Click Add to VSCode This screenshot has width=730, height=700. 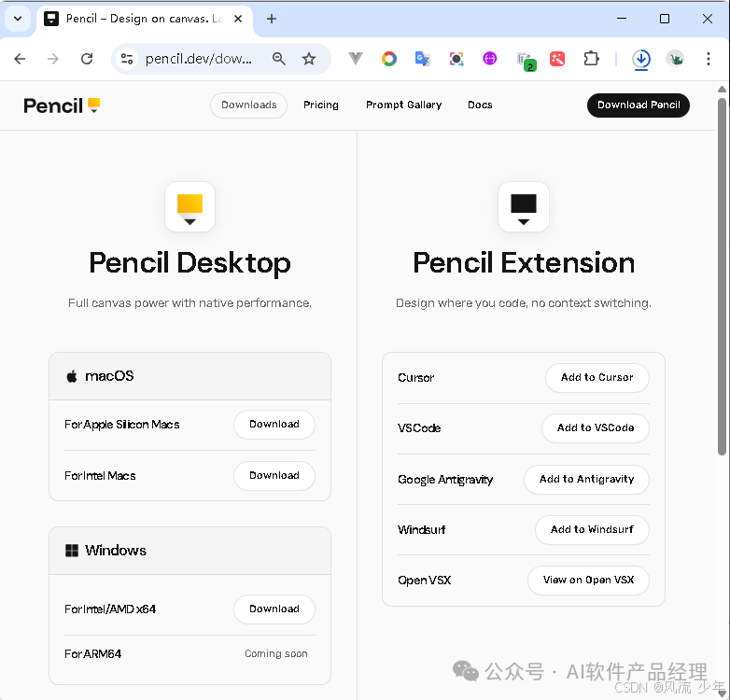pyautogui.click(x=596, y=428)
